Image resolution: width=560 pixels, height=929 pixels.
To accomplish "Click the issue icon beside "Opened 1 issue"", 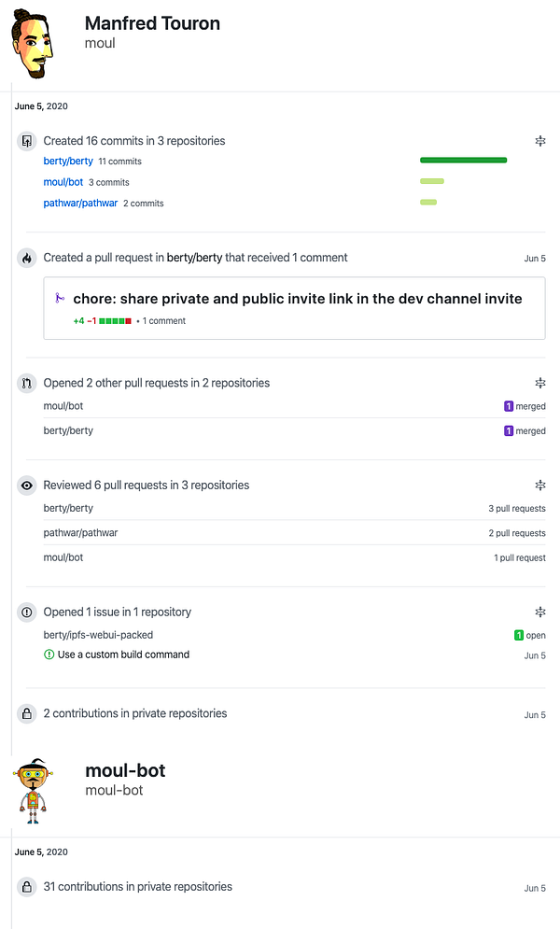I will [27, 612].
